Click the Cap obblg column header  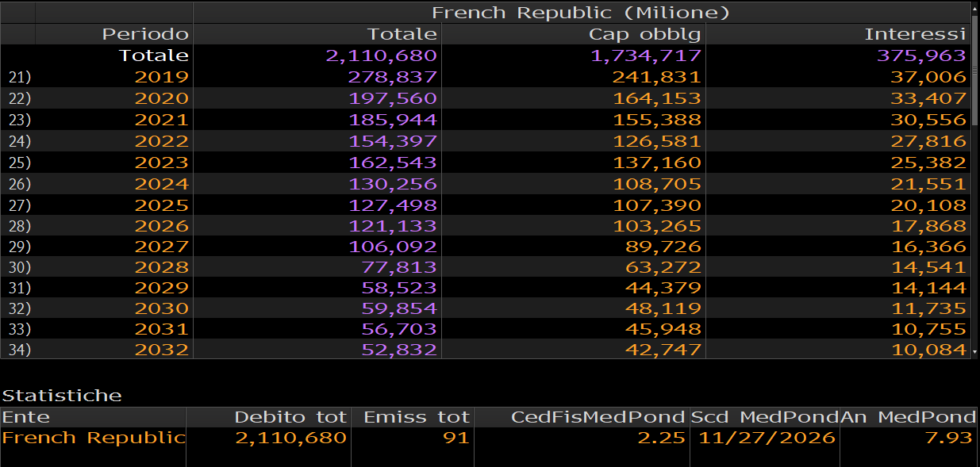click(x=573, y=34)
